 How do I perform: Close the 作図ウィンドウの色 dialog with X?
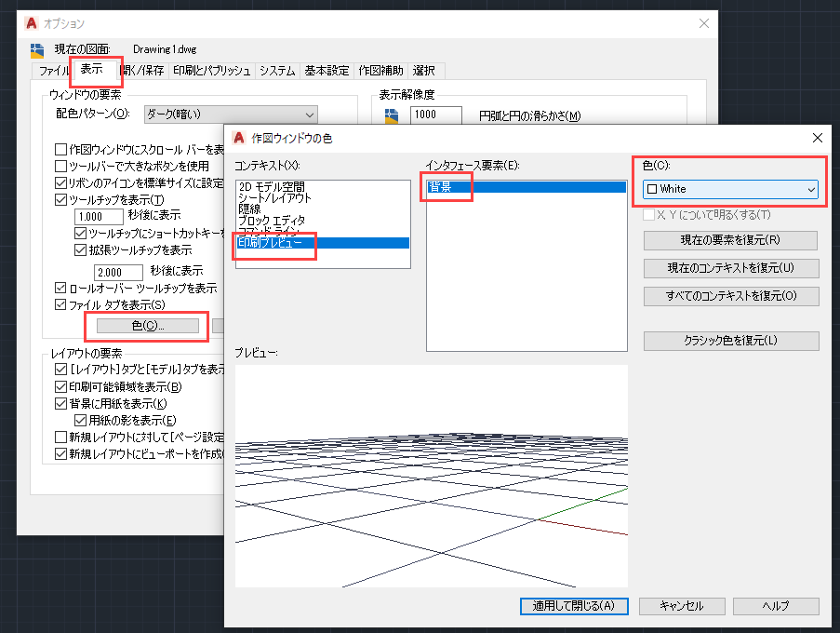(818, 138)
